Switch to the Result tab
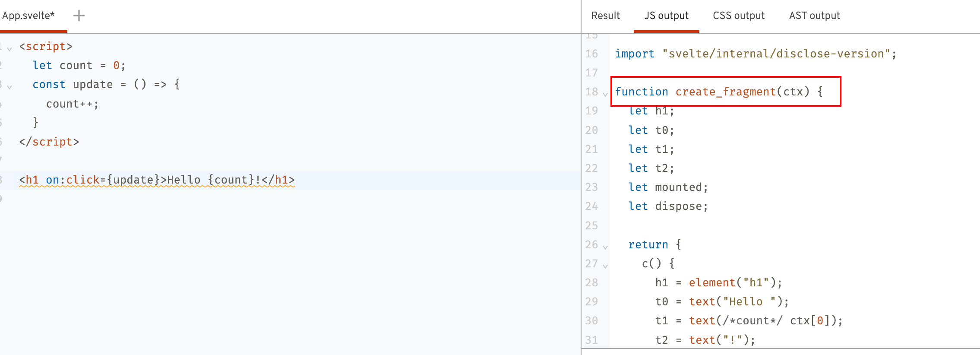This screenshot has height=355, width=980. (605, 16)
